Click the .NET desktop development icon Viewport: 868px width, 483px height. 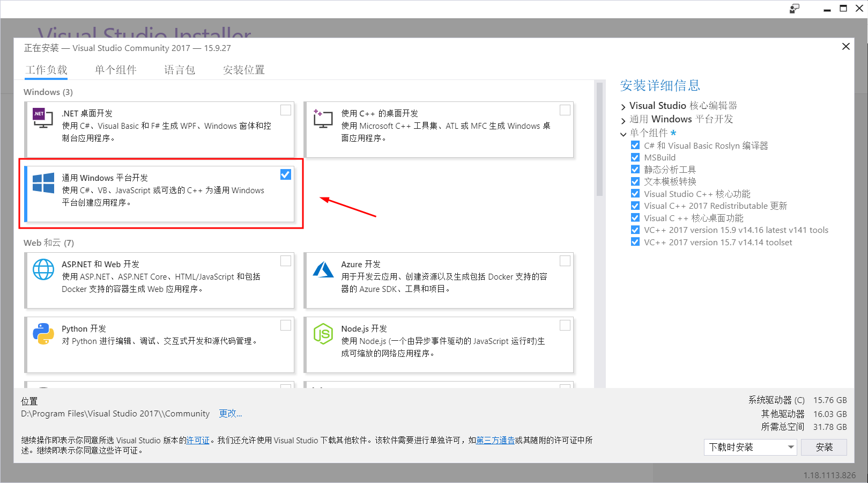(43, 118)
